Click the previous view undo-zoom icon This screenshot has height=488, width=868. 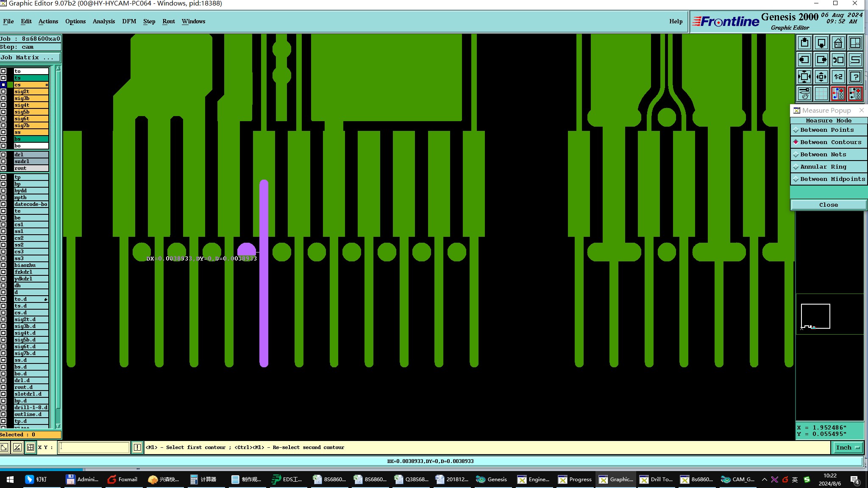click(x=838, y=60)
